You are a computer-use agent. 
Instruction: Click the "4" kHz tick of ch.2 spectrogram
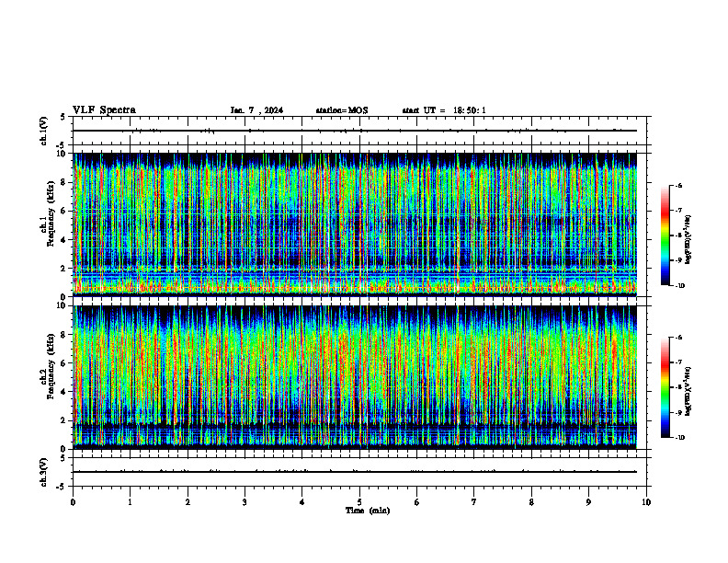(x=64, y=392)
